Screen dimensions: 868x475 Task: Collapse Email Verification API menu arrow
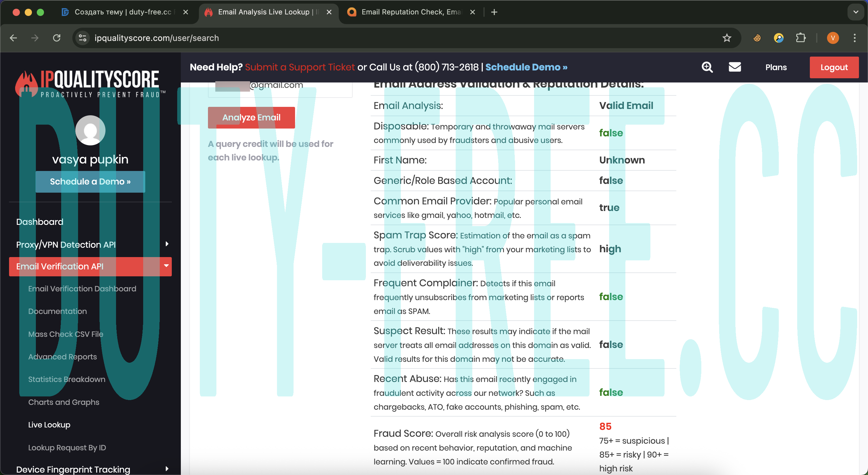[166, 266]
